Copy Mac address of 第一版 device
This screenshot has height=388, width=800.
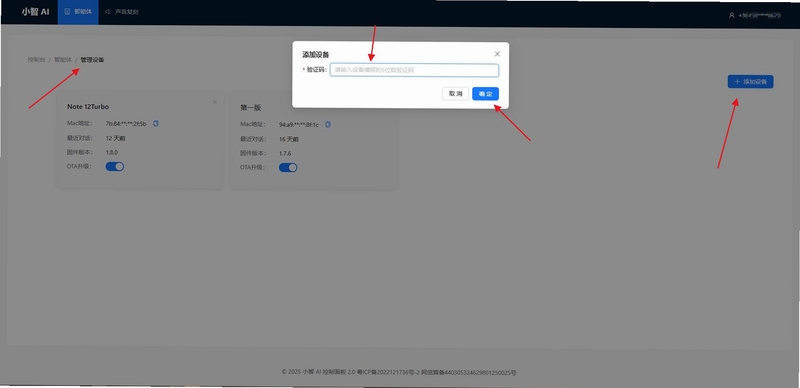click(328, 125)
